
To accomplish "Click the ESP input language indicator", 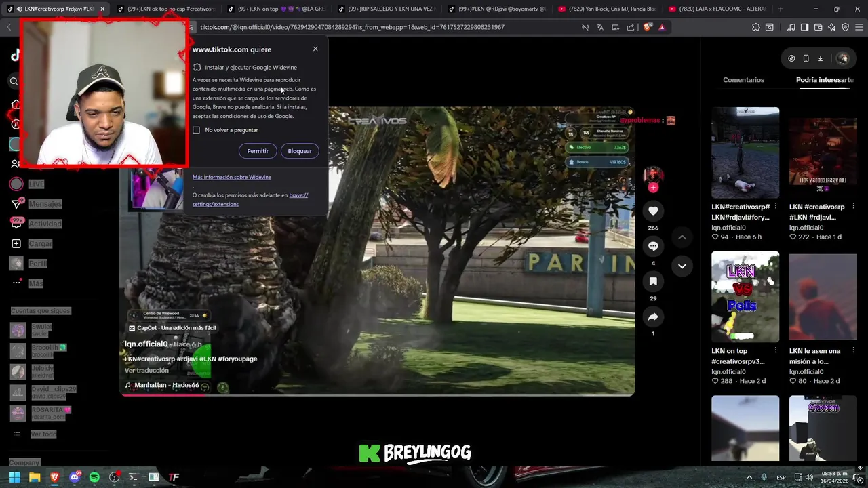I will point(781,477).
